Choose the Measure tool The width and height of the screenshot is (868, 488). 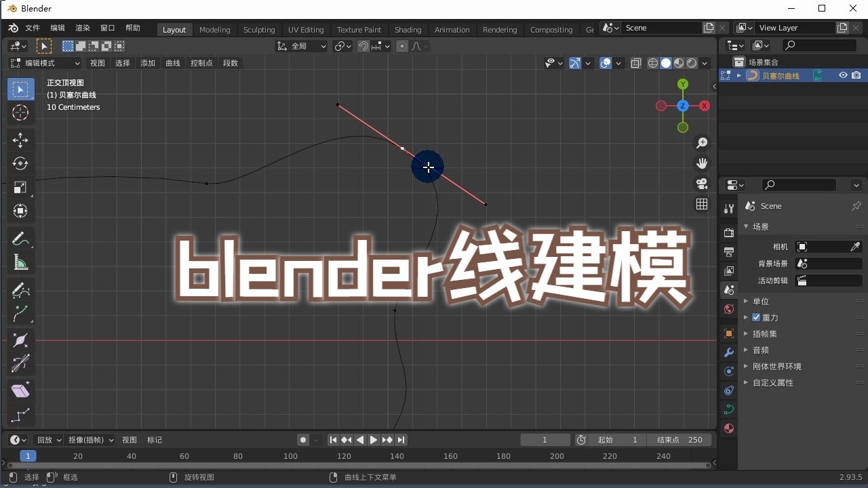point(20,262)
